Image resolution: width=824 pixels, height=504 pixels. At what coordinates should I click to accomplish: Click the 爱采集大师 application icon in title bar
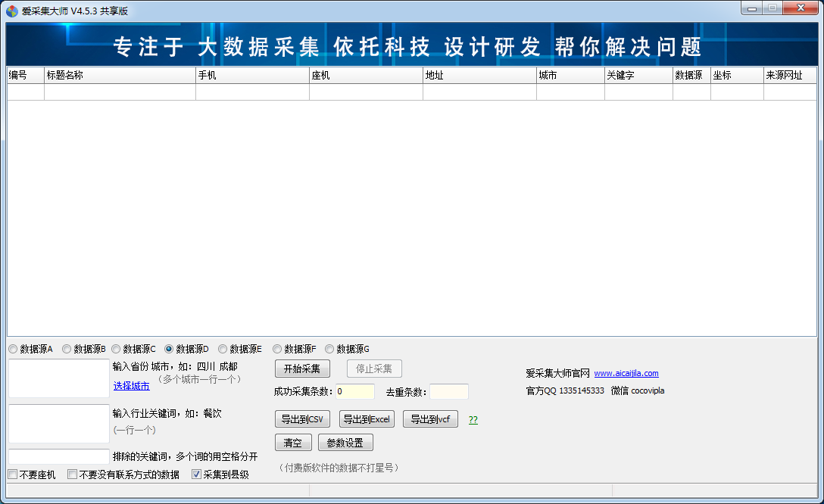click(x=12, y=9)
